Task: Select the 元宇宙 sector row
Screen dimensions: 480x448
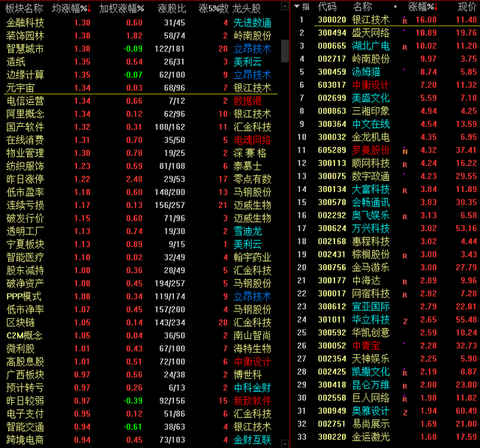Action: coord(141,88)
